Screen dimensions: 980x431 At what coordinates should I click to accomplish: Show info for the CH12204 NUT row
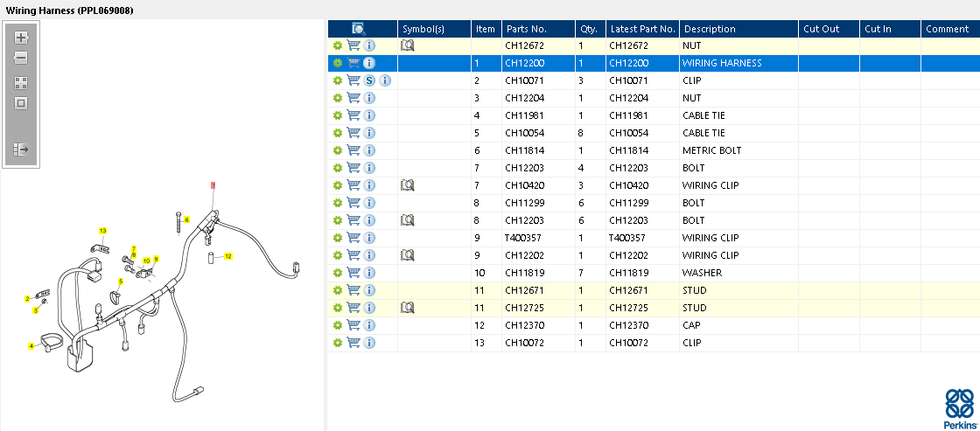pos(369,98)
